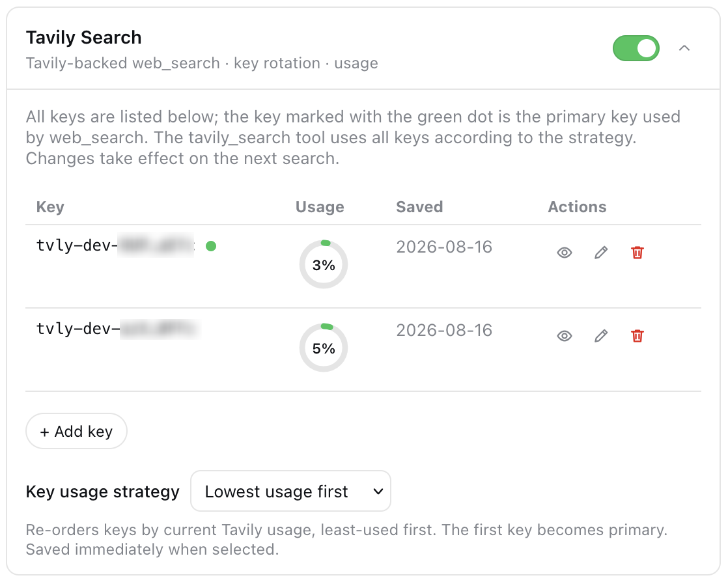Viewport: 728px width, 582px height.
Task: Collapse the Tavily Search panel chevron
Action: [684, 48]
